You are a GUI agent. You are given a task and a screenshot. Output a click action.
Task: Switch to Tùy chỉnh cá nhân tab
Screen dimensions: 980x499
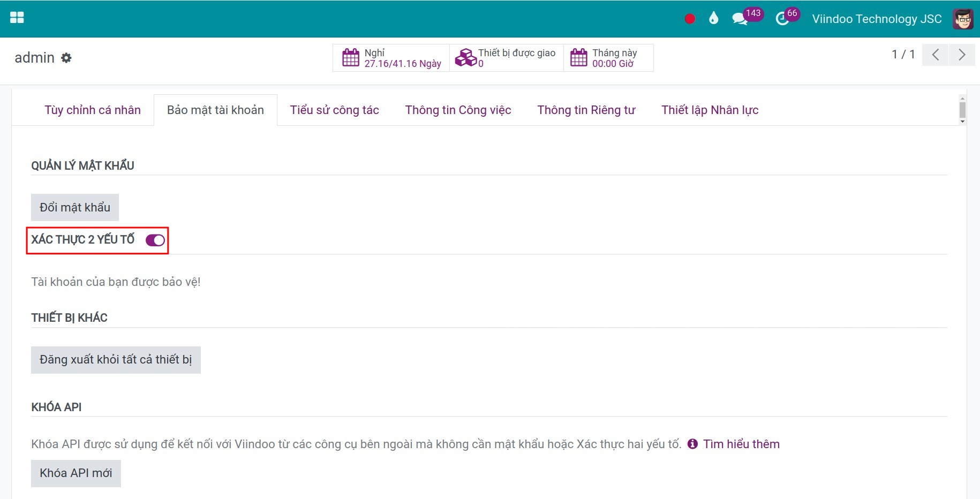93,110
